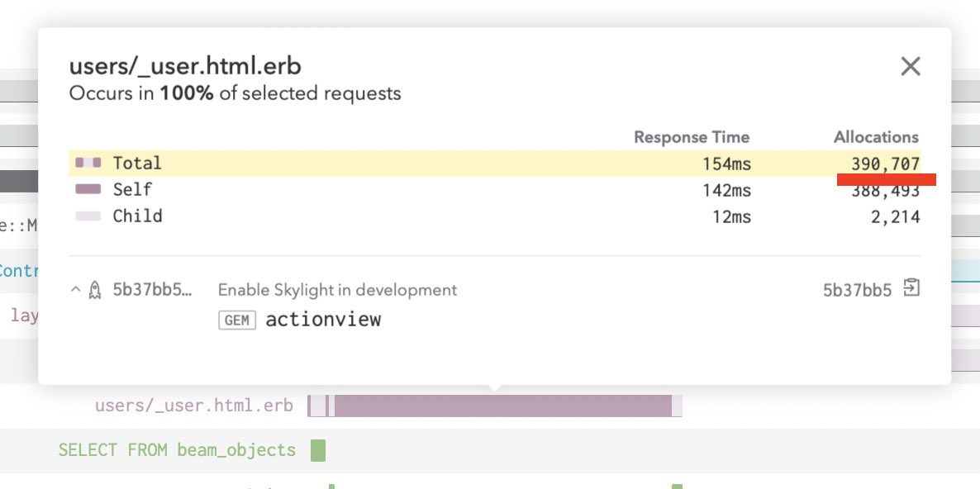
Task: Select the Child row
Action: coord(494,216)
